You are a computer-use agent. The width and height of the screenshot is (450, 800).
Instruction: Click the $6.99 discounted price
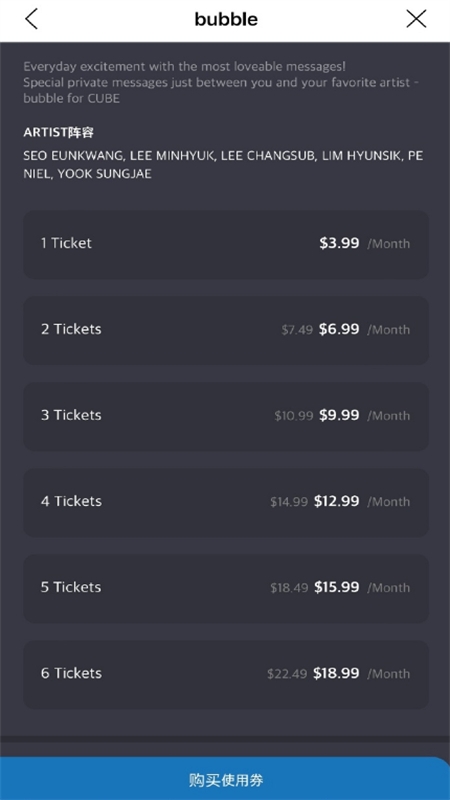(x=339, y=329)
